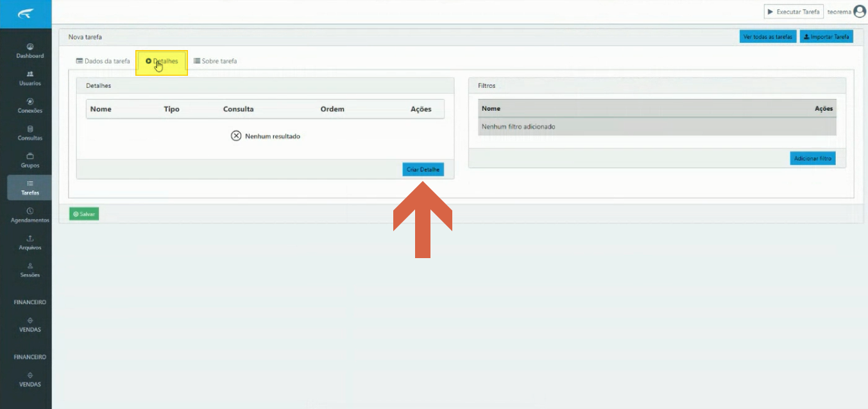The width and height of the screenshot is (868, 409).
Task: Click the Ordem column header
Action: 332,109
